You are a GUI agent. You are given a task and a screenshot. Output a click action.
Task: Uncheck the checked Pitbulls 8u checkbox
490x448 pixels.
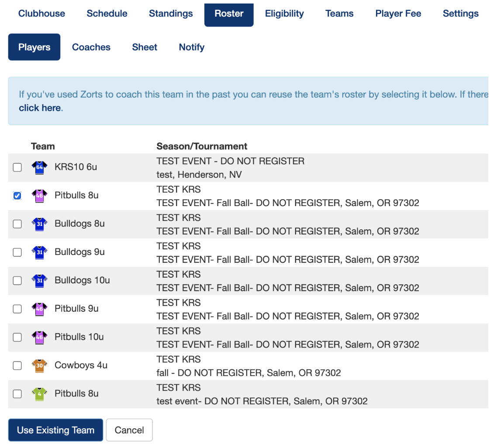(x=17, y=196)
